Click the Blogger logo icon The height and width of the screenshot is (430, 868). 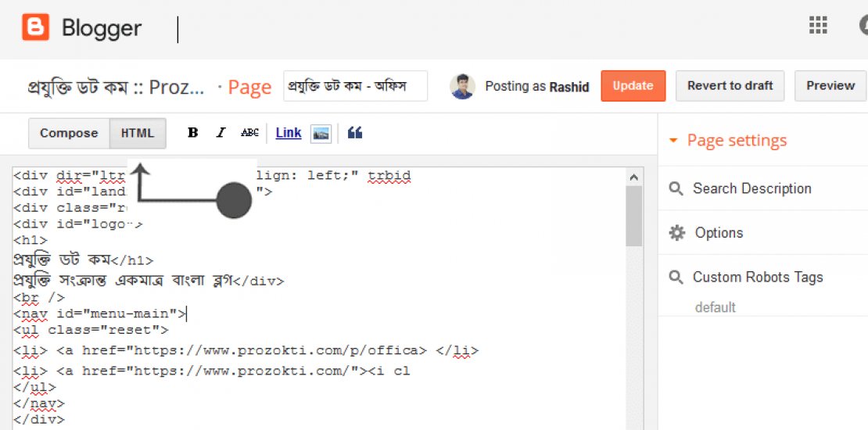pos(35,28)
